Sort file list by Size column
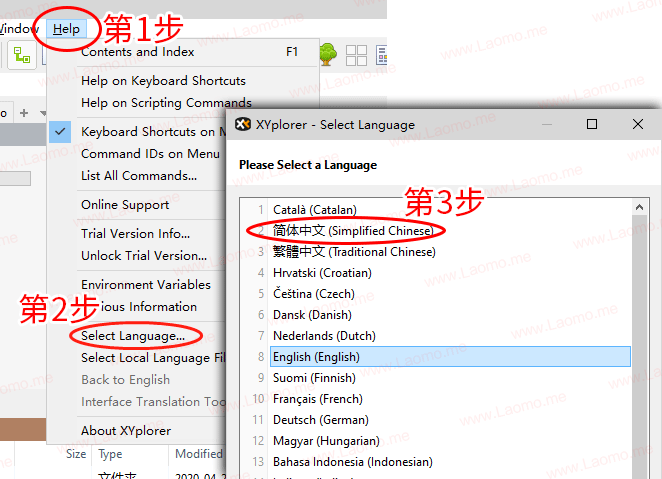This screenshot has height=479, width=662. click(76, 454)
